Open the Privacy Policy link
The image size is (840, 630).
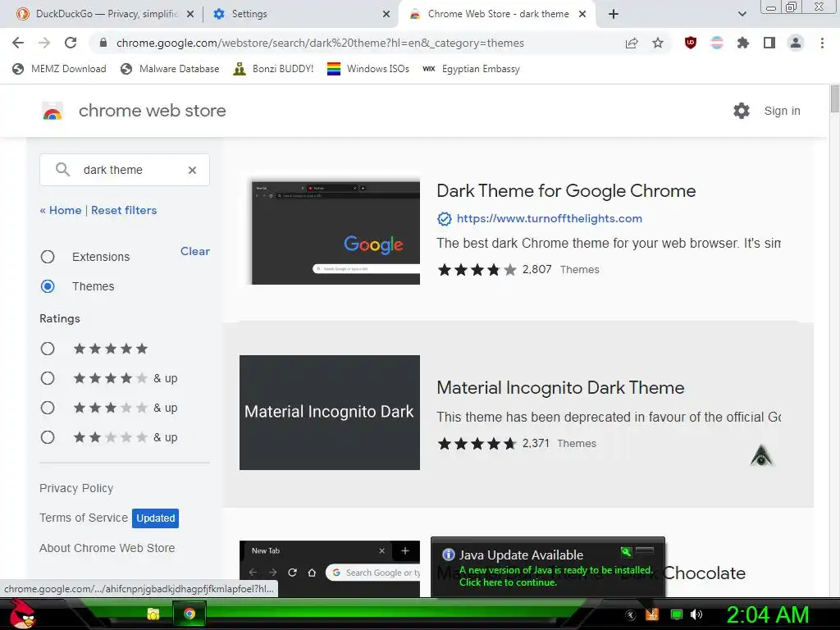pyautogui.click(x=76, y=489)
